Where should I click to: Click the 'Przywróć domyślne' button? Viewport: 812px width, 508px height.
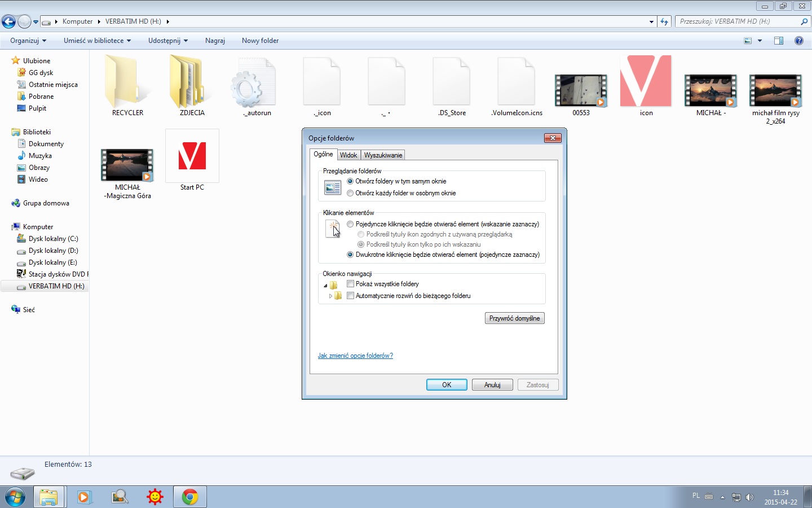click(514, 318)
